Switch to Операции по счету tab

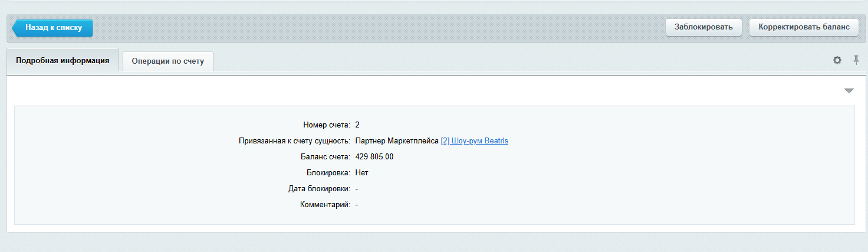pyautogui.click(x=168, y=61)
